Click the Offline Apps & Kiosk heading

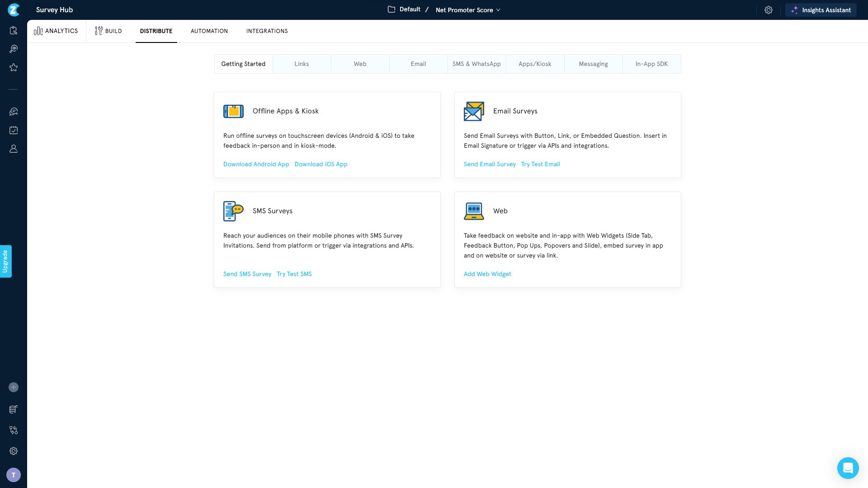(x=285, y=111)
